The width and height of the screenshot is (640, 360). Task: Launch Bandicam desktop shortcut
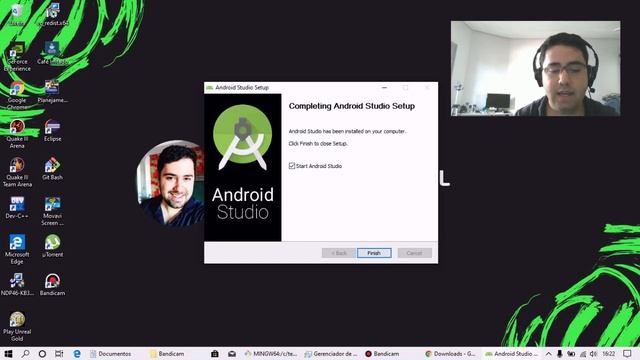point(52,284)
